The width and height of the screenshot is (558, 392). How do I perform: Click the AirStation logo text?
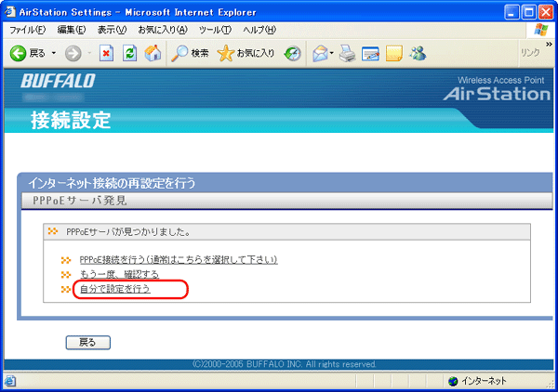[x=497, y=94]
